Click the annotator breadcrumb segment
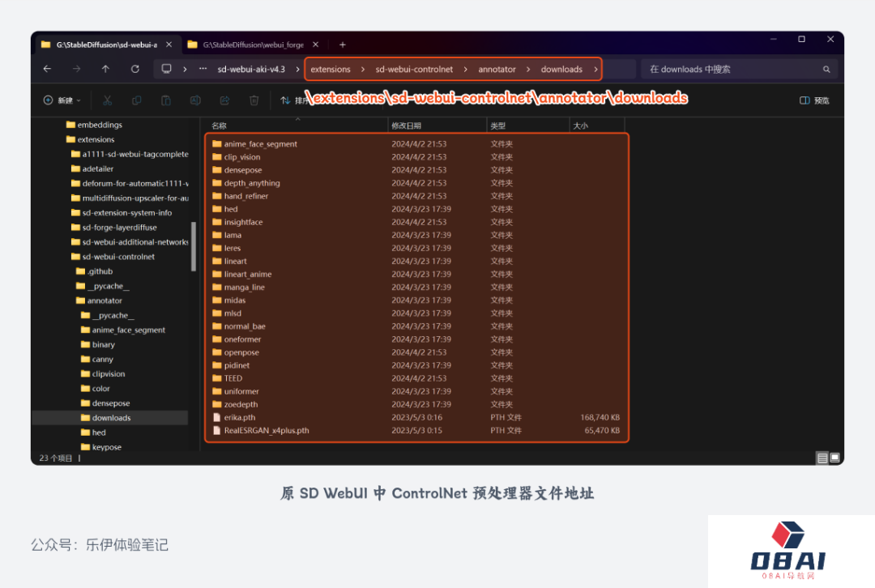The height and width of the screenshot is (588, 875). (497, 69)
